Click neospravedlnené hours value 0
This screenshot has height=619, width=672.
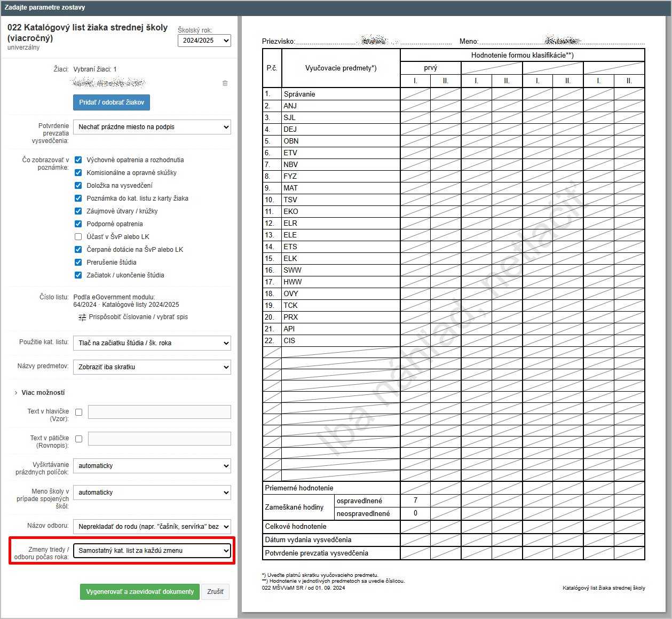(415, 513)
